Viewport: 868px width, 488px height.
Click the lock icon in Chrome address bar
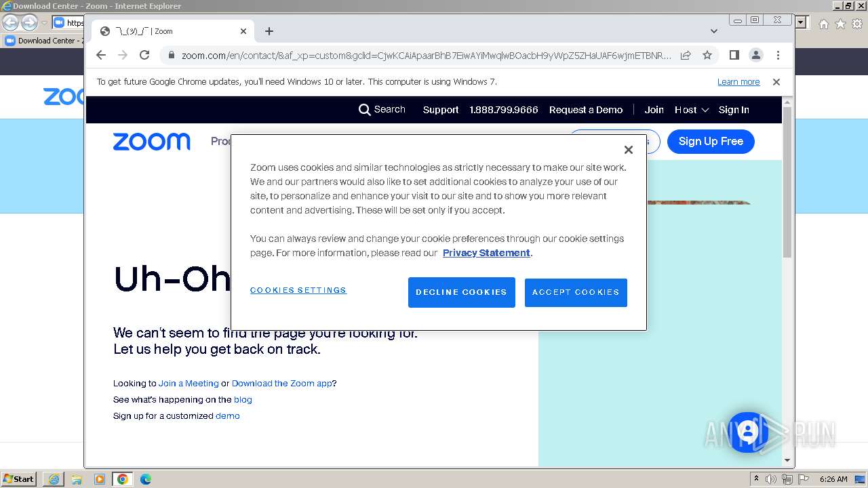pyautogui.click(x=172, y=55)
